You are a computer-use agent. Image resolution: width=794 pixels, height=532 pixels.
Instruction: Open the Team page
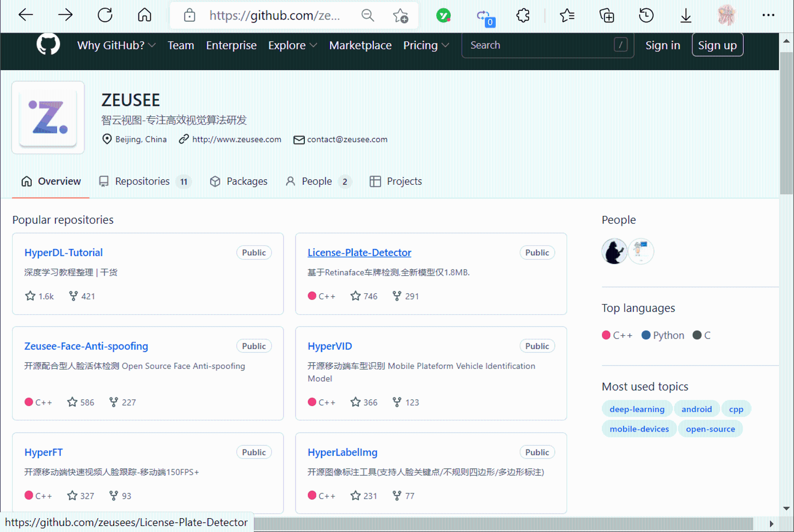[181, 45]
